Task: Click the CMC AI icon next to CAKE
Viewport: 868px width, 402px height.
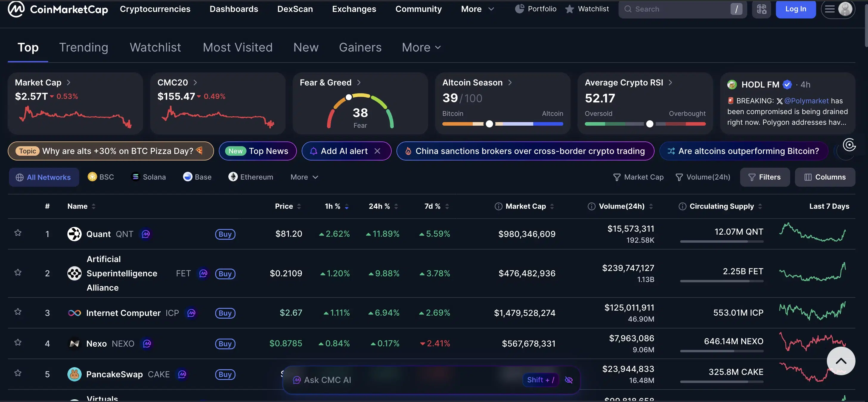Action: [x=182, y=374]
